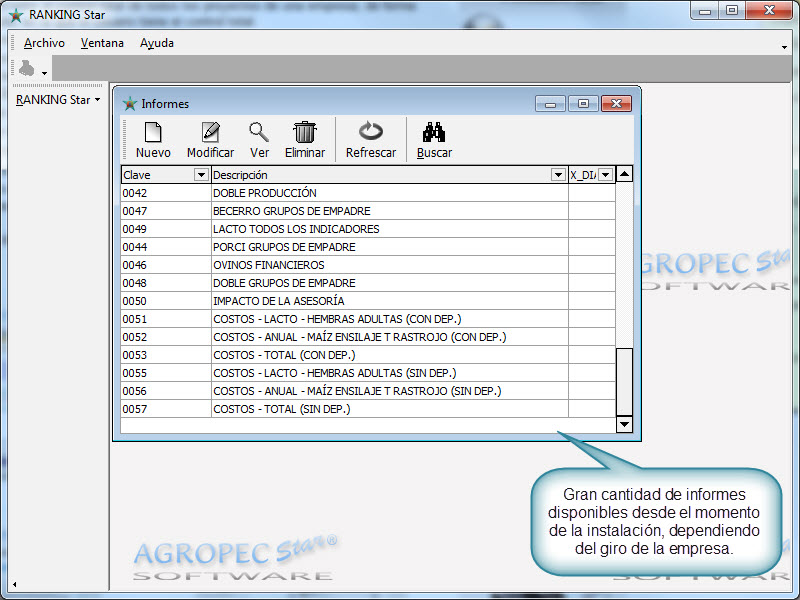
Task: Click the Clave cell 0053
Action: (166, 355)
